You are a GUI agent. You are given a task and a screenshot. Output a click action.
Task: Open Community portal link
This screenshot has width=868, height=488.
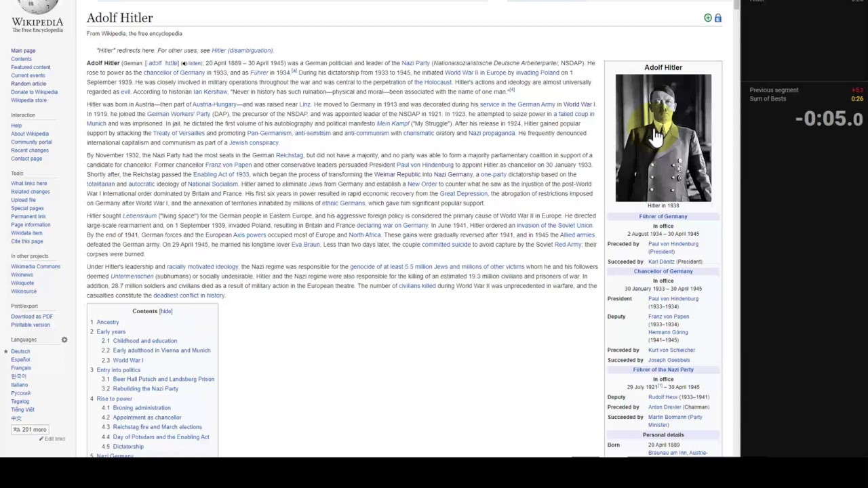[x=31, y=142]
